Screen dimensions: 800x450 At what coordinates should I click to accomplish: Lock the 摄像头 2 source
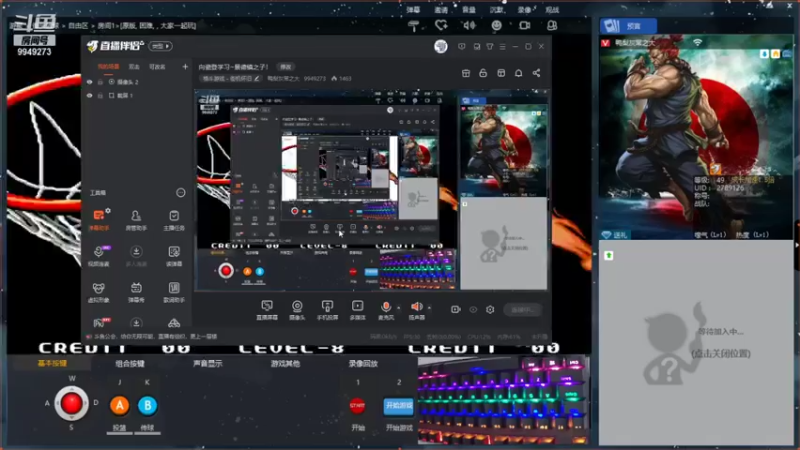(x=100, y=82)
